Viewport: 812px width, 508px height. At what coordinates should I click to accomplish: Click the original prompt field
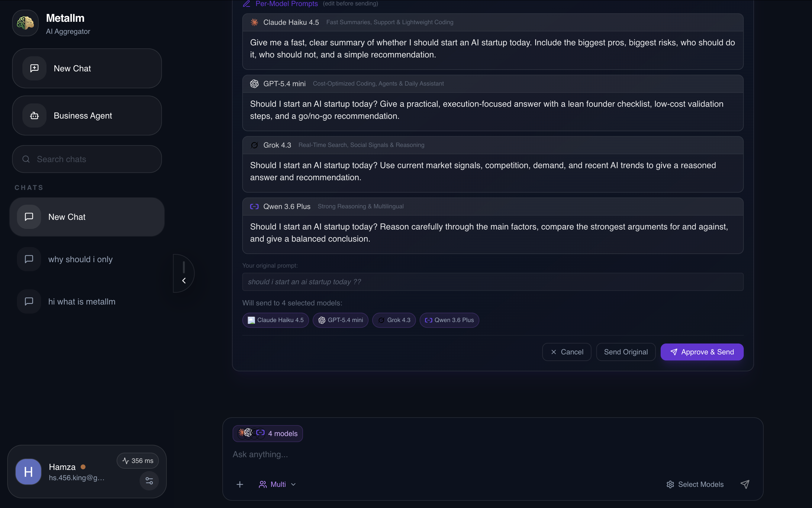493,282
